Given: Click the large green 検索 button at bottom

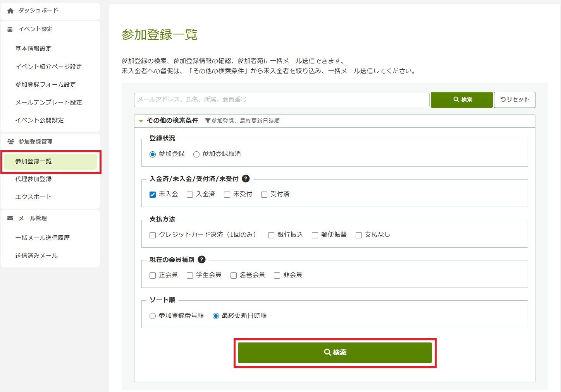Looking at the screenshot, I should point(335,353).
